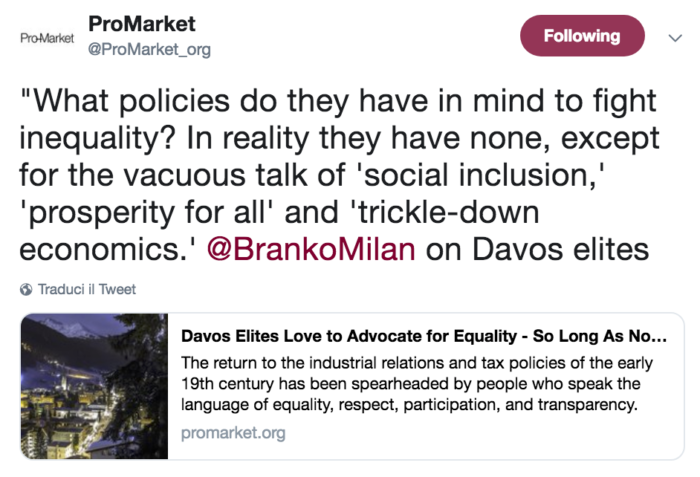Open the promarket.org domain link
This screenshot has height=477, width=700.
pyautogui.click(x=233, y=433)
